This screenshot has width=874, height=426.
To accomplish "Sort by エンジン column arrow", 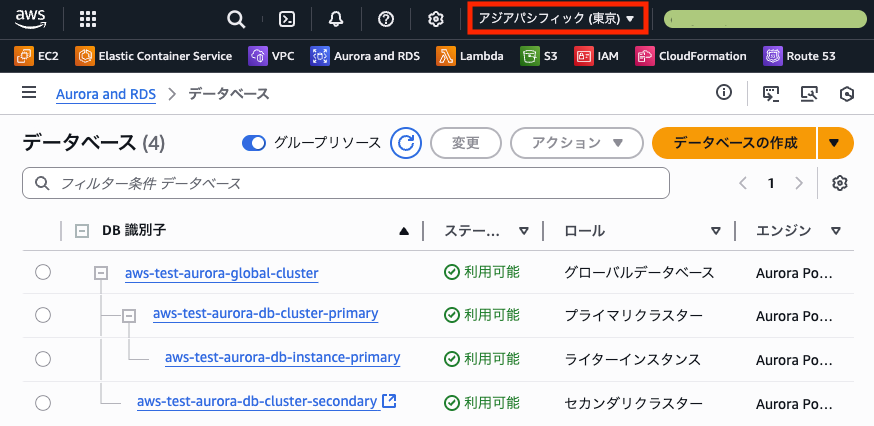I will point(835,231).
